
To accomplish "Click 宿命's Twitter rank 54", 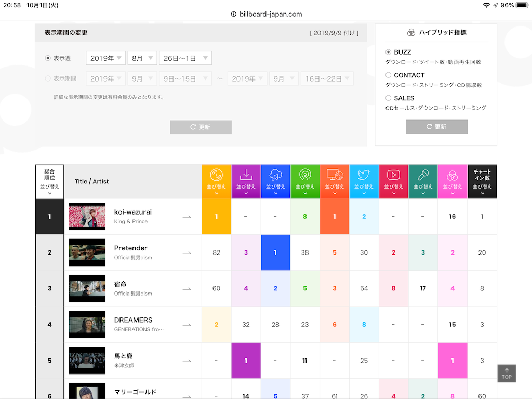I will [364, 288].
